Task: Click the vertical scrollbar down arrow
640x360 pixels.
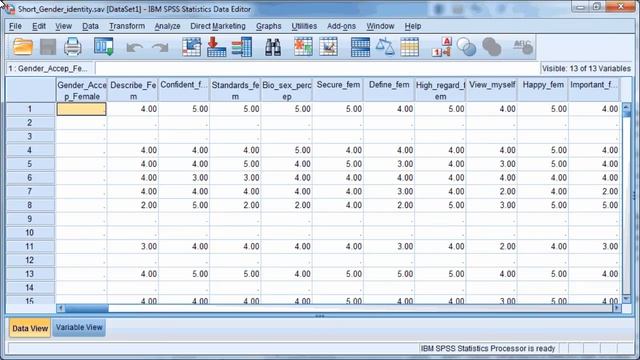Action: pyautogui.click(x=627, y=299)
